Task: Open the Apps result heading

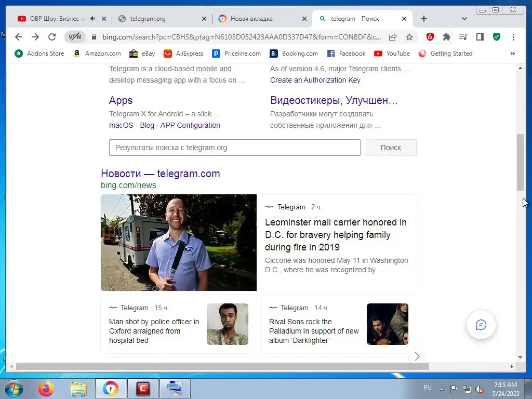Action: point(121,100)
